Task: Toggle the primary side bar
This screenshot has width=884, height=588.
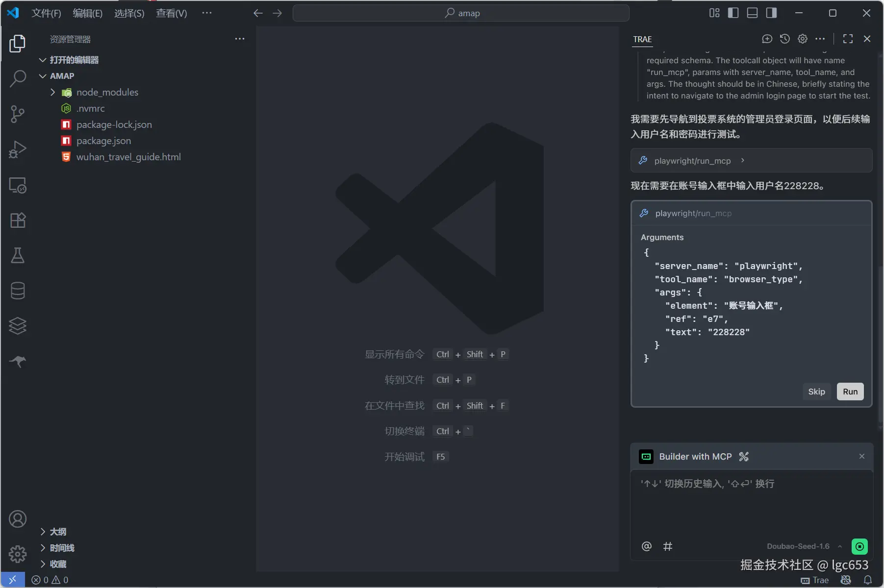Action: (733, 13)
